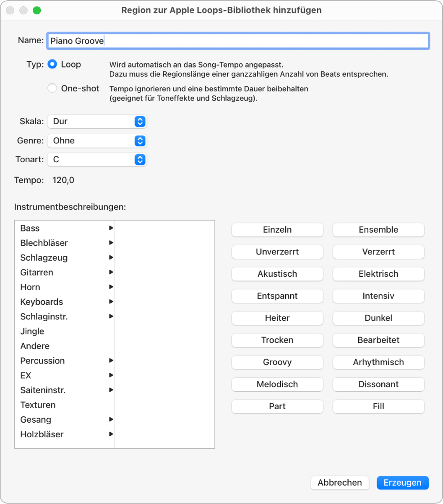The width and height of the screenshot is (443, 504).
Task: Toggle the Dissonant descriptor button
Action: [378, 384]
